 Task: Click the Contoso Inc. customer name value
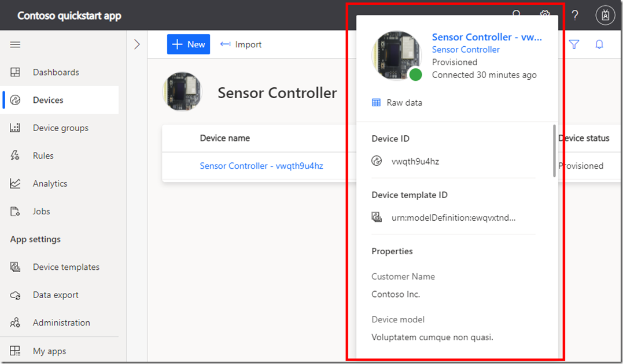tap(396, 294)
